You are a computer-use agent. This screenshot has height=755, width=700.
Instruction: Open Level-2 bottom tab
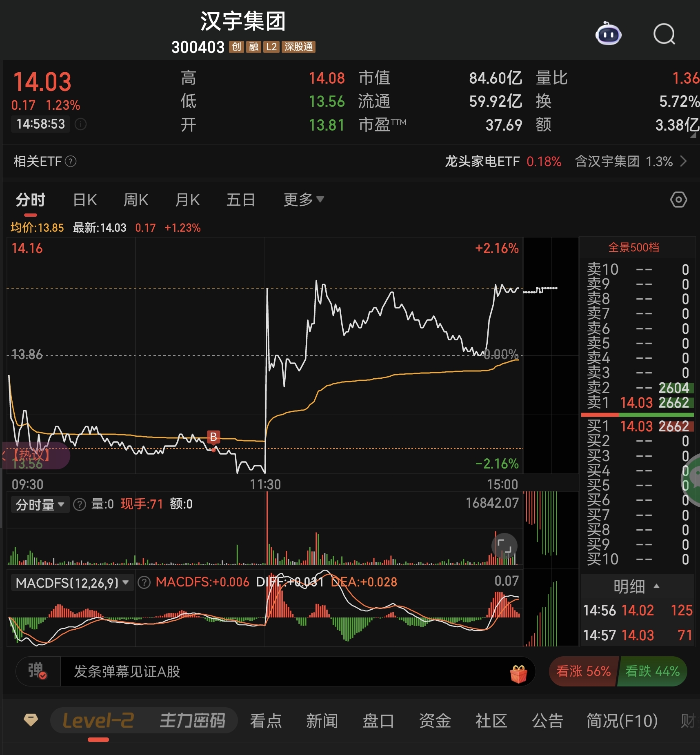pyautogui.click(x=98, y=721)
